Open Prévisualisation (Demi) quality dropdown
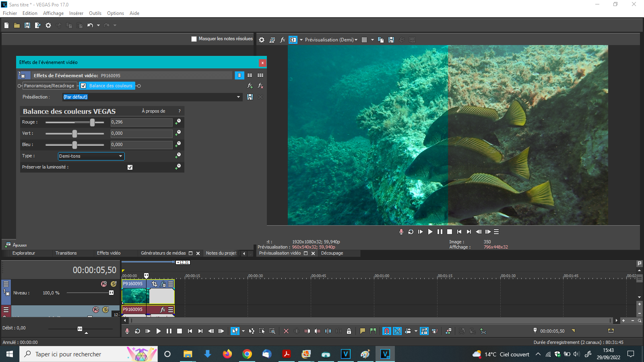 (x=331, y=40)
